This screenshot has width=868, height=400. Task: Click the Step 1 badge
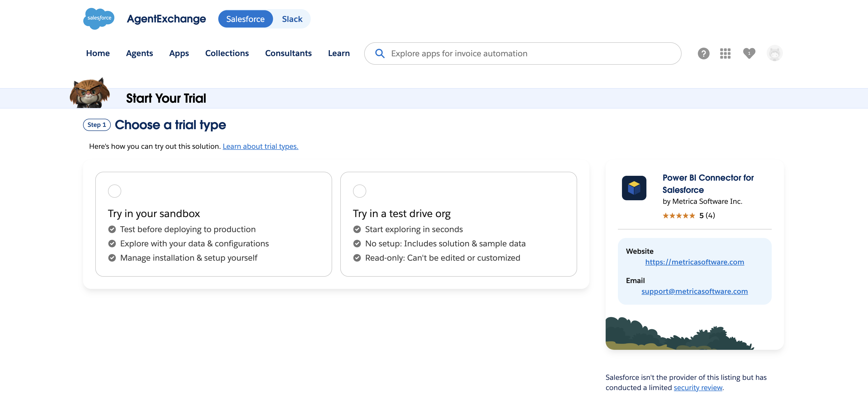coord(97,125)
